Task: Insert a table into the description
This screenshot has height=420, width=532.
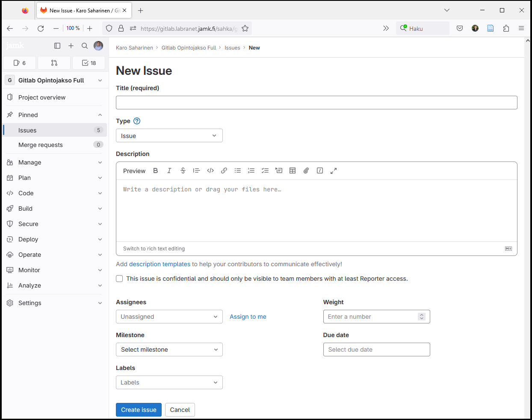Action: pyautogui.click(x=293, y=170)
